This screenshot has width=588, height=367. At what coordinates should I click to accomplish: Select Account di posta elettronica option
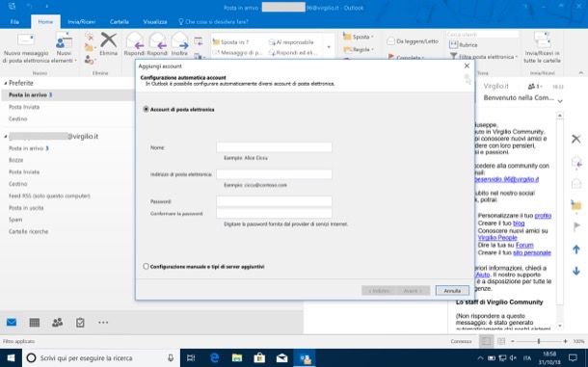coord(146,109)
